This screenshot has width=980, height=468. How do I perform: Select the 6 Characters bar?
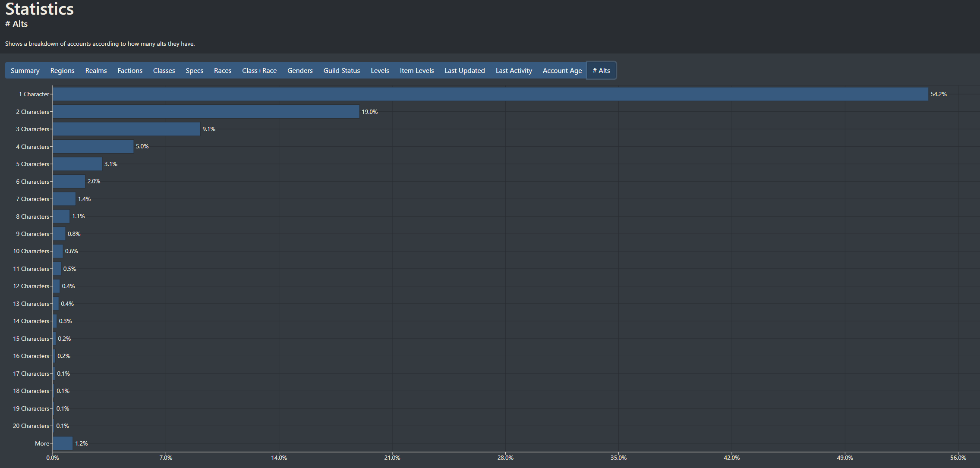[x=69, y=182]
